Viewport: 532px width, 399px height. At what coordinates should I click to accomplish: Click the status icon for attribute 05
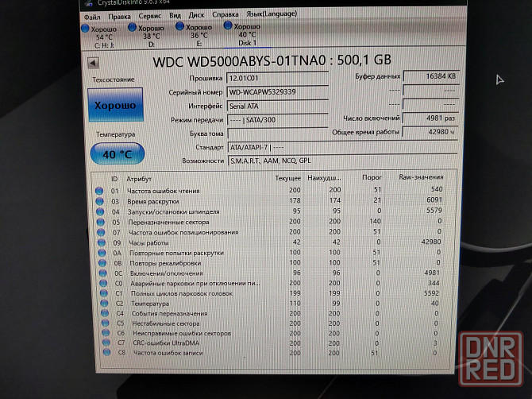pos(100,222)
